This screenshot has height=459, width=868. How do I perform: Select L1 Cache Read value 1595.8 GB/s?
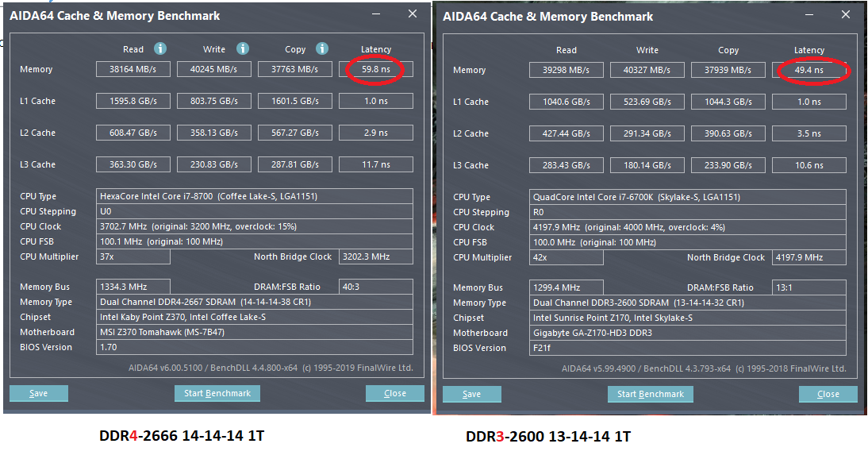(133, 101)
